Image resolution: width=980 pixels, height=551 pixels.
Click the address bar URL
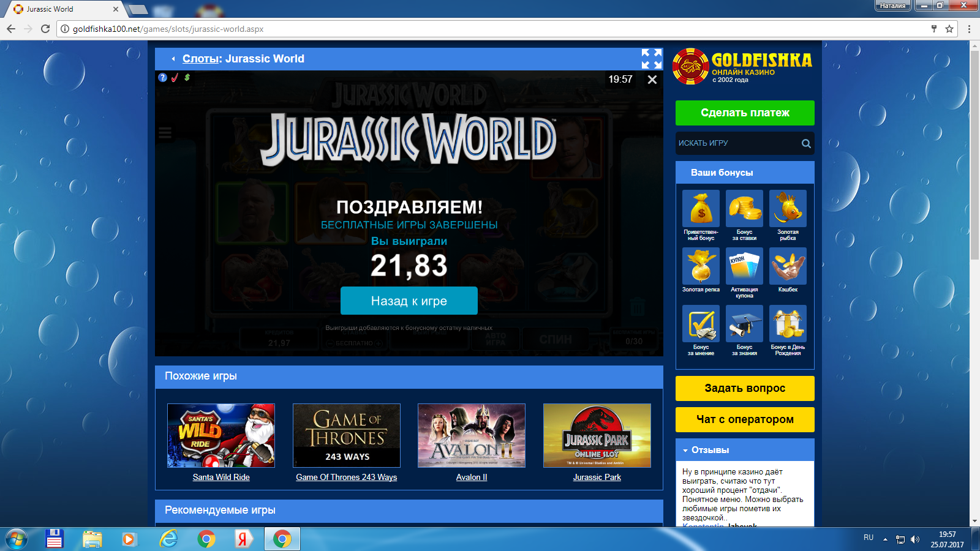pyautogui.click(x=168, y=29)
